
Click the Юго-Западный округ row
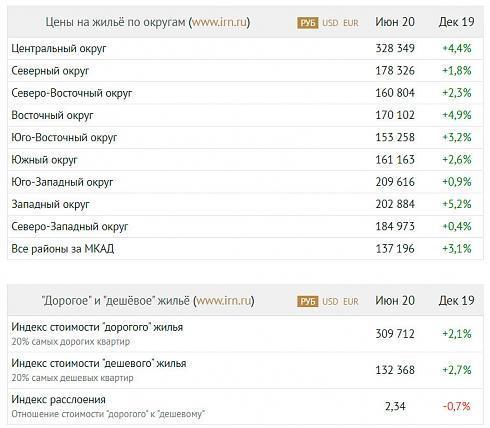245,182
